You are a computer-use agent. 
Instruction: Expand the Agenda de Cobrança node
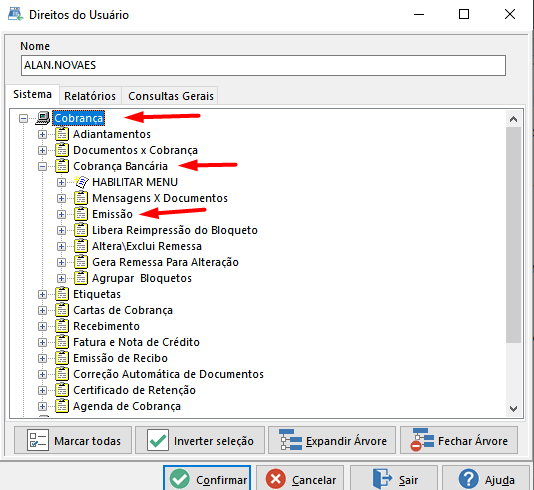coord(43,407)
